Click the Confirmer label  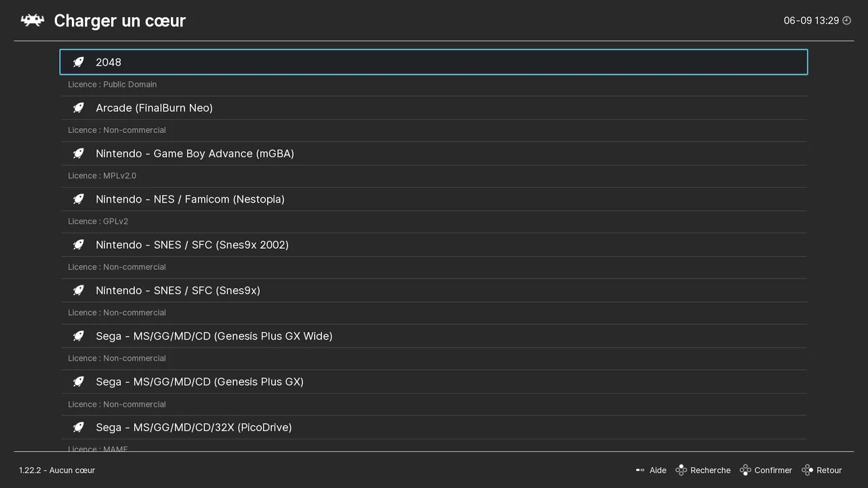[773, 470]
